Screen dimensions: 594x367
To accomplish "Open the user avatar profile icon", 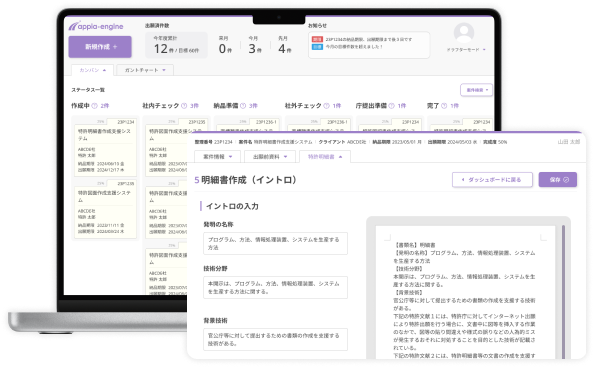I will pyautogui.click(x=464, y=33).
